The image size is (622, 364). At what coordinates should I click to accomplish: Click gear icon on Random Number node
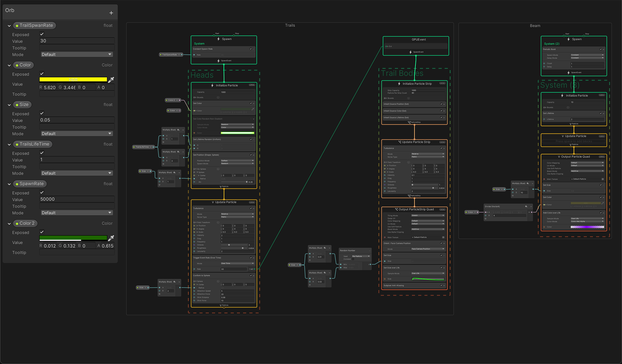369,250
